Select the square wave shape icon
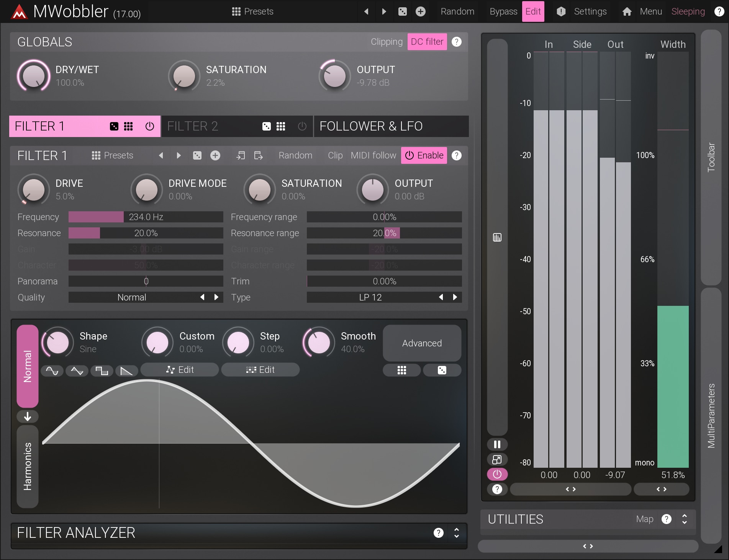The image size is (729, 560). pyautogui.click(x=102, y=371)
